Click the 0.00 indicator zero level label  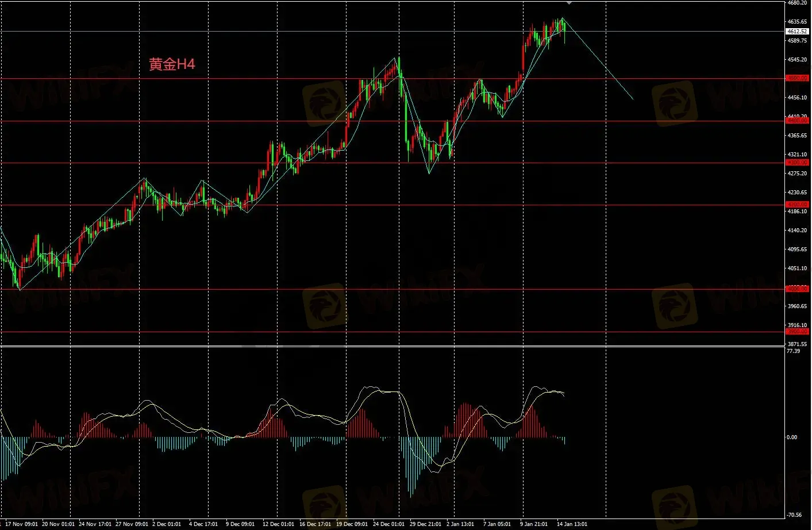click(x=792, y=437)
